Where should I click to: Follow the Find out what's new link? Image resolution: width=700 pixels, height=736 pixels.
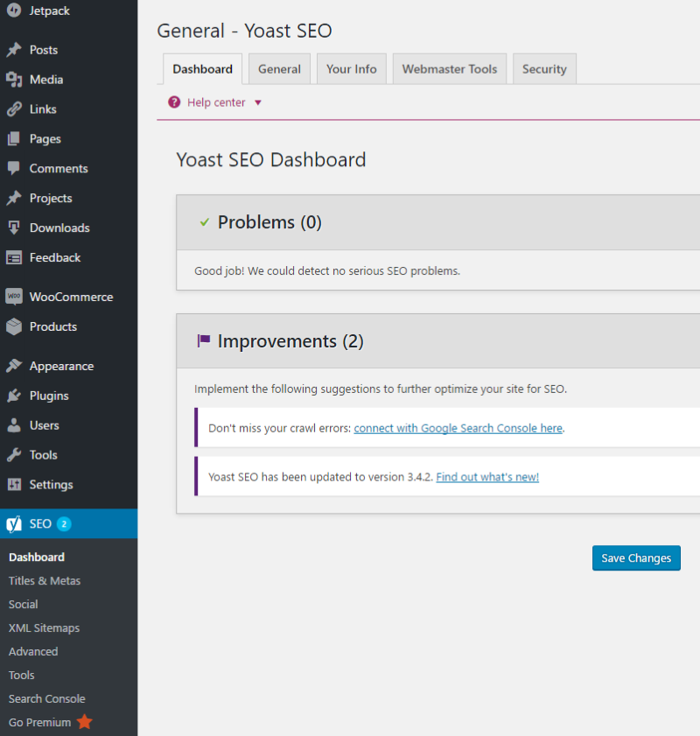tap(487, 477)
